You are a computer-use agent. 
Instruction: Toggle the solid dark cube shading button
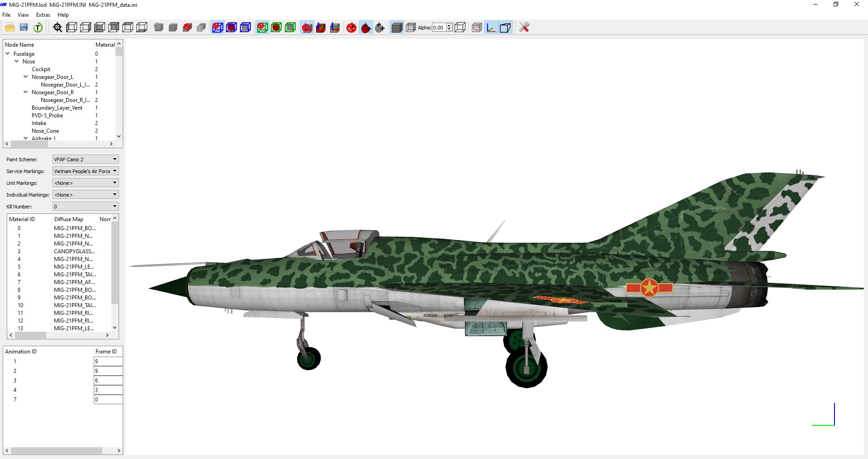click(x=397, y=28)
